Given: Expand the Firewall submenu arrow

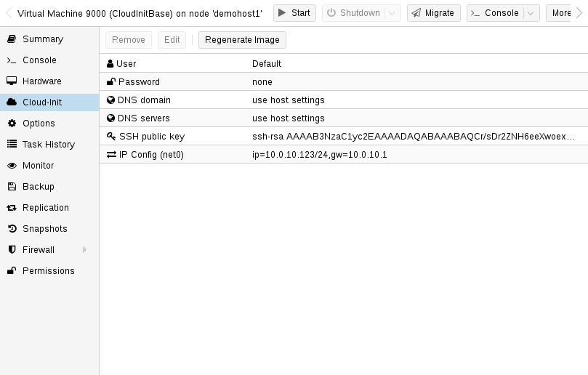Looking at the screenshot, I should pos(85,249).
